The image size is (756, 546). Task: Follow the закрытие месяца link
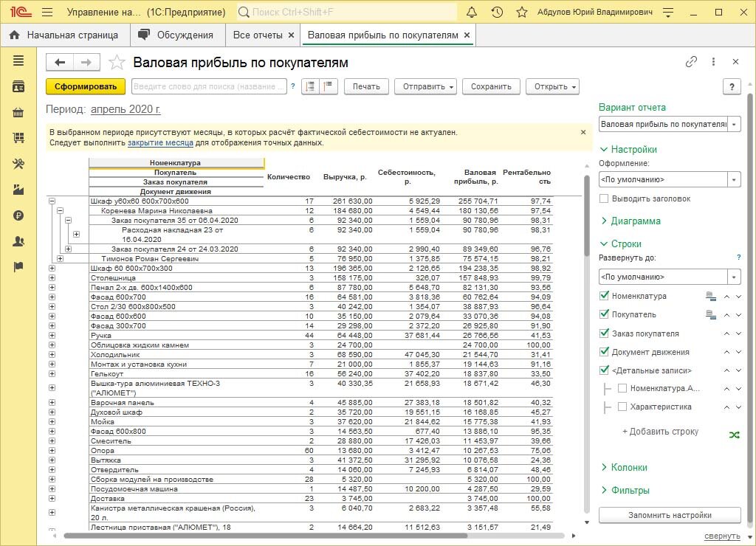160,142
